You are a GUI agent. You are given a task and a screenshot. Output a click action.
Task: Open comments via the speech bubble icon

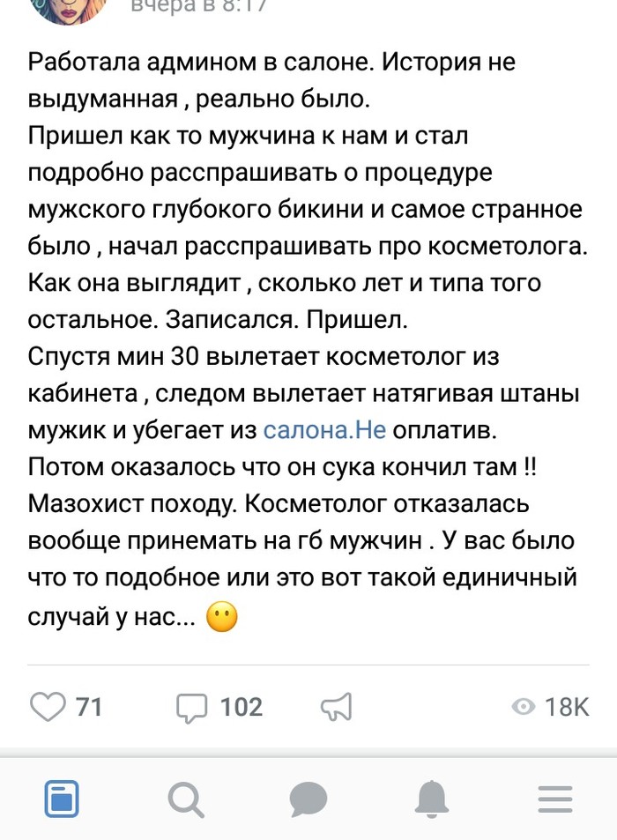pos(191,706)
